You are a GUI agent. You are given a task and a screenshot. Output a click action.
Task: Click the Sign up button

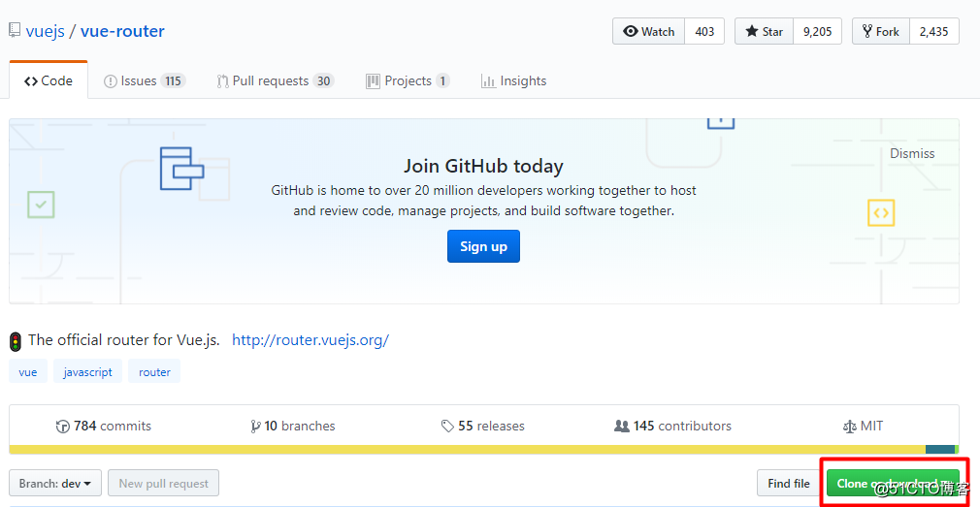pos(483,246)
